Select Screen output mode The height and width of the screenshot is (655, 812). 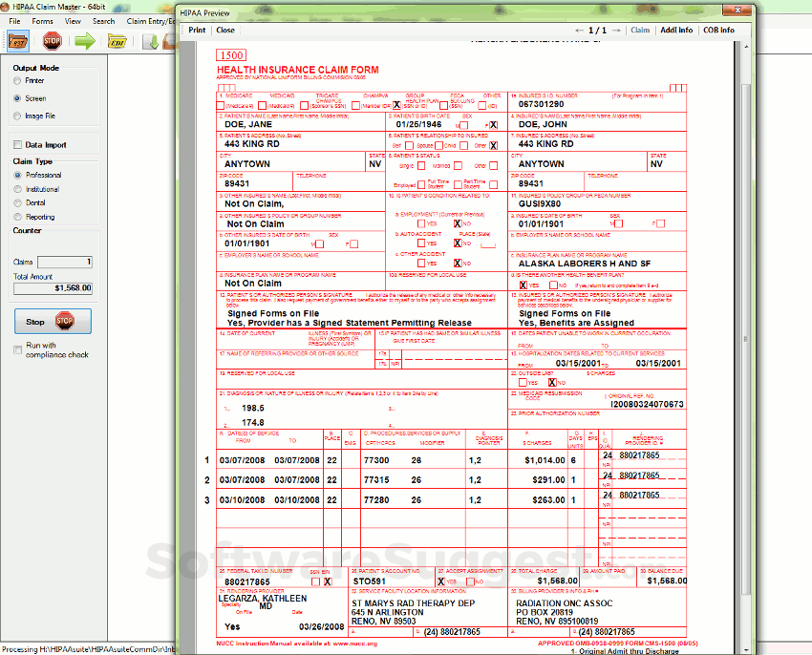point(17,98)
